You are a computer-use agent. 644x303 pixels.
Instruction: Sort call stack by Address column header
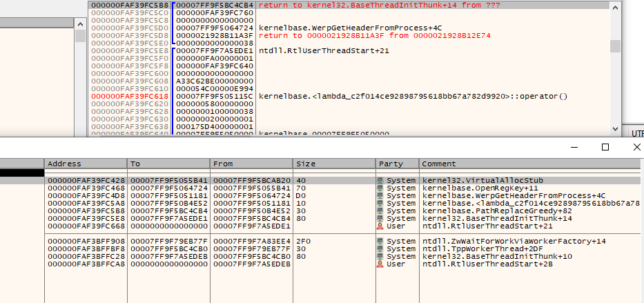[x=86, y=164]
